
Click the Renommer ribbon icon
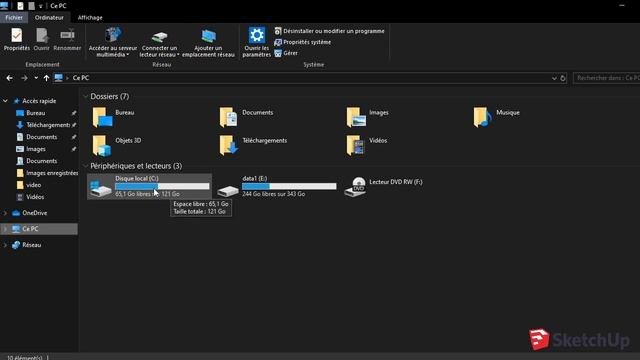(67, 36)
